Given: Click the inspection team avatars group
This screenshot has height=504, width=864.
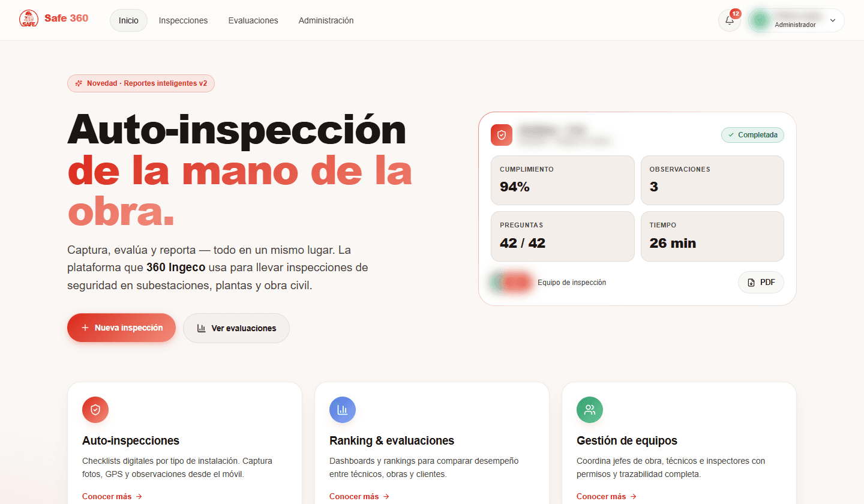Looking at the screenshot, I should (511, 283).
